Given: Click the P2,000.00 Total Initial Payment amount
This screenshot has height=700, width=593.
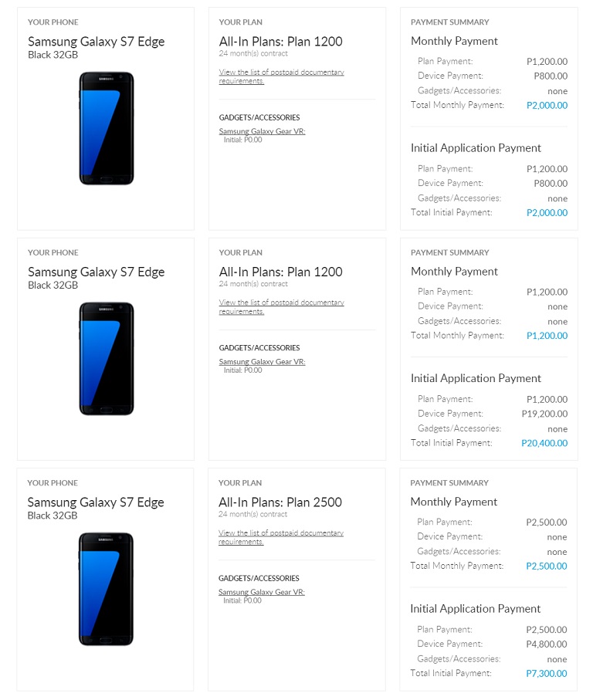Looking at the screenshot, I should tap(547, 212).
